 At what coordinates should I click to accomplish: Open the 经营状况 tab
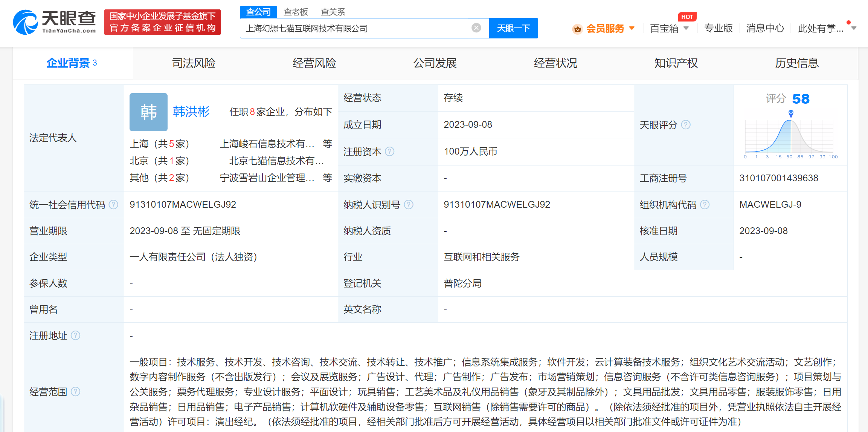click(555, 63)
